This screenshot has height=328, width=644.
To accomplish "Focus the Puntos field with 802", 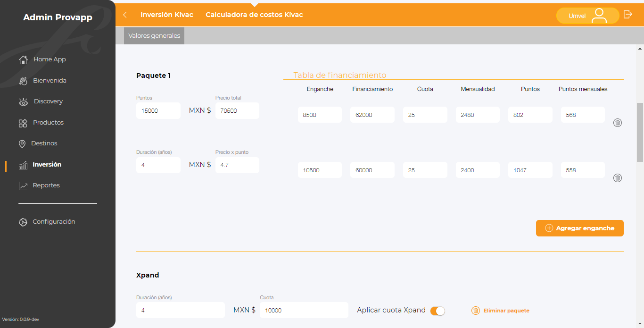I will [x=530, y=115].
